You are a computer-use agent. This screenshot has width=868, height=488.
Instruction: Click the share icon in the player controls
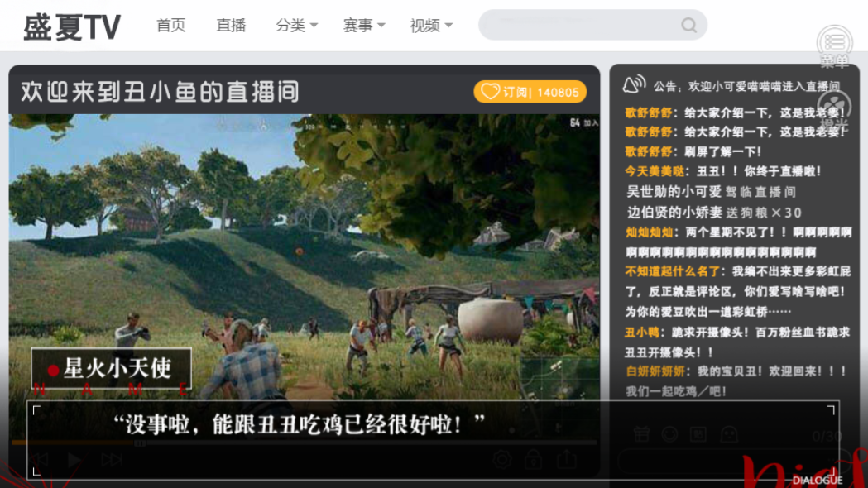[567, 459]
